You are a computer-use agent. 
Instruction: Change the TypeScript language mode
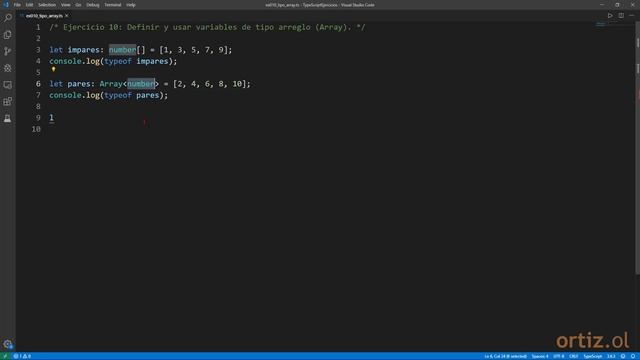(x=593, y=356)
